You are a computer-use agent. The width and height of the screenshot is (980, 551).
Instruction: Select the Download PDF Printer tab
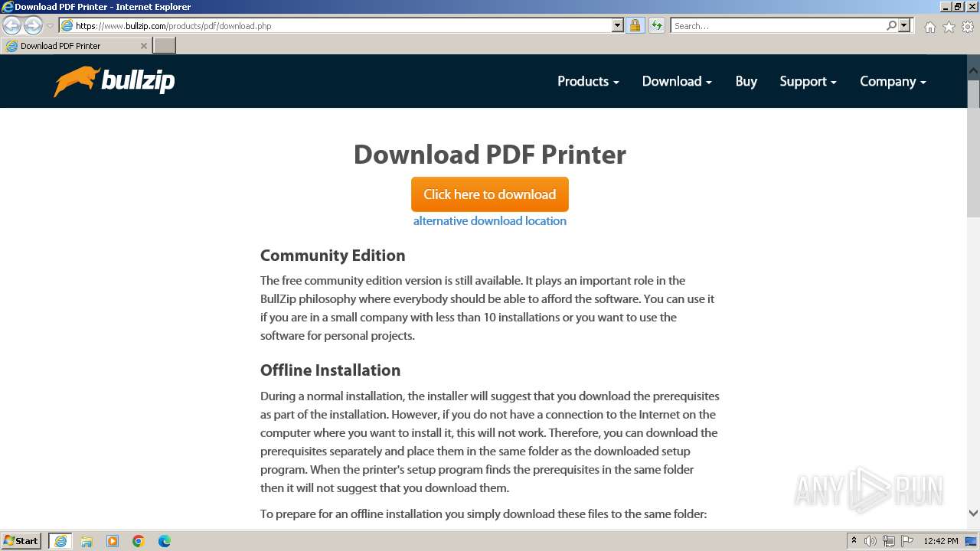(x=76, y=46)
